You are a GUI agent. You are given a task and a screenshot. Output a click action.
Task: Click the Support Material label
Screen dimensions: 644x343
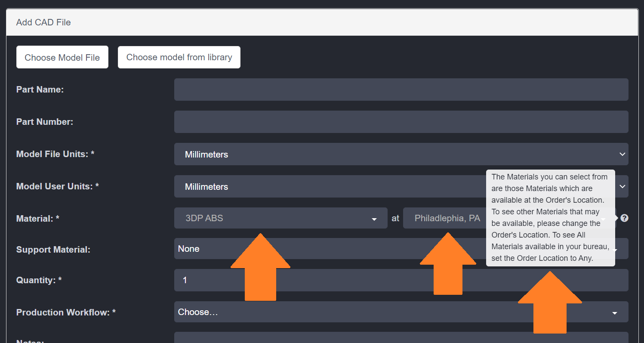click(x=53, y=250)
